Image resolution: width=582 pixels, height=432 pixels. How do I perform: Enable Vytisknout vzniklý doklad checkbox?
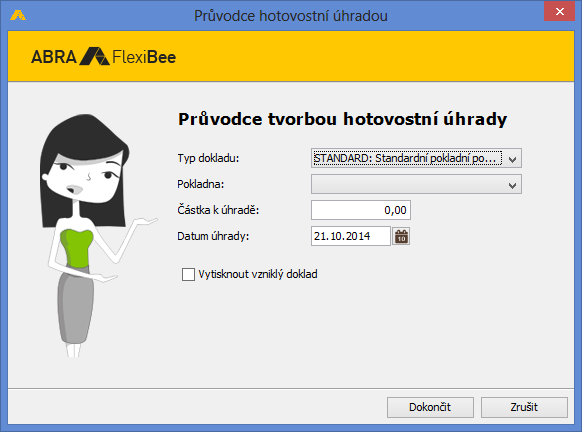coord(188,274)
